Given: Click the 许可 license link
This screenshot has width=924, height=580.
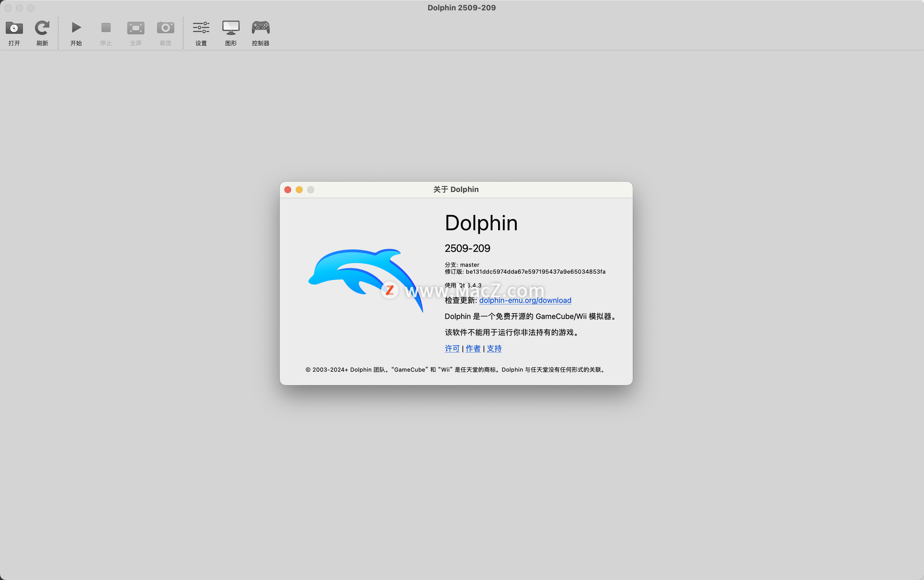Looking at the screenshot, I should pos(452,348).
